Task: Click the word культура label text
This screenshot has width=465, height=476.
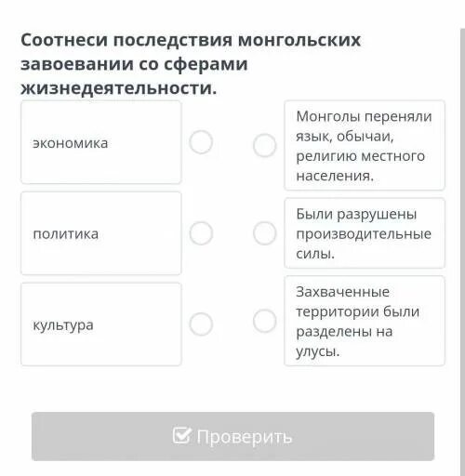Action: pos(63,325)
